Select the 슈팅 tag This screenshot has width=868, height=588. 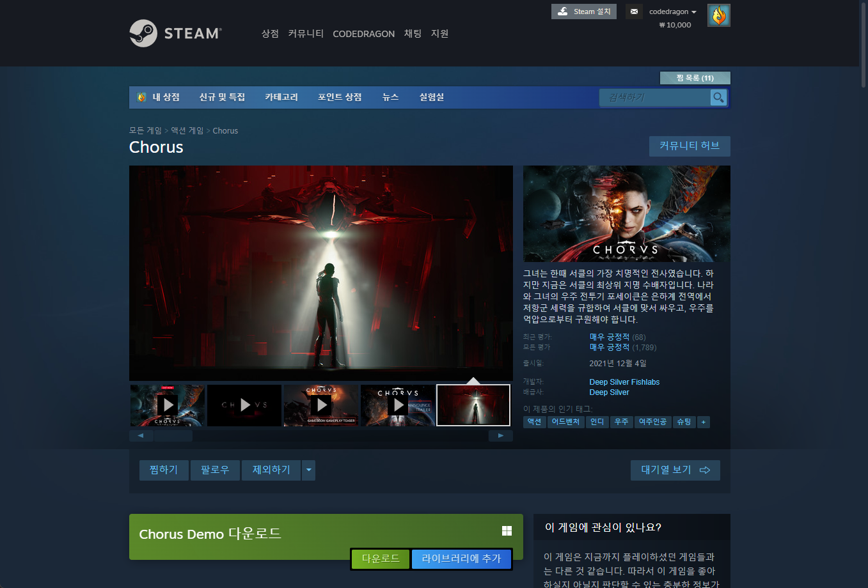coord(684,422)
